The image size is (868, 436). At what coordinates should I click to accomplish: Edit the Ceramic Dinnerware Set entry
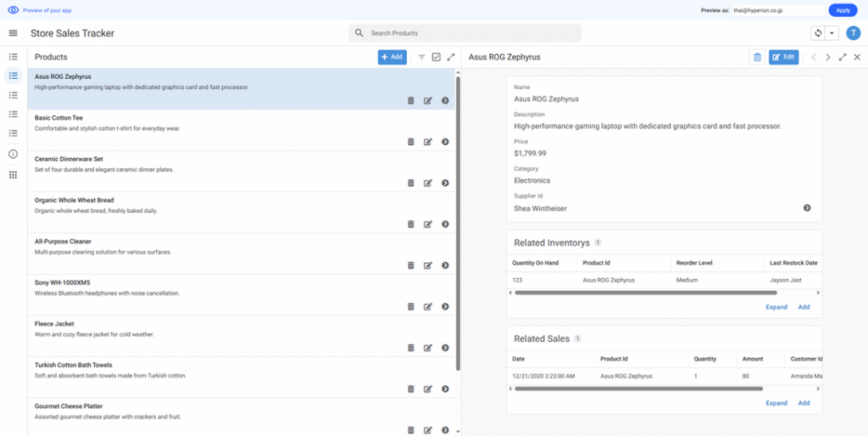tap(428, 182)
